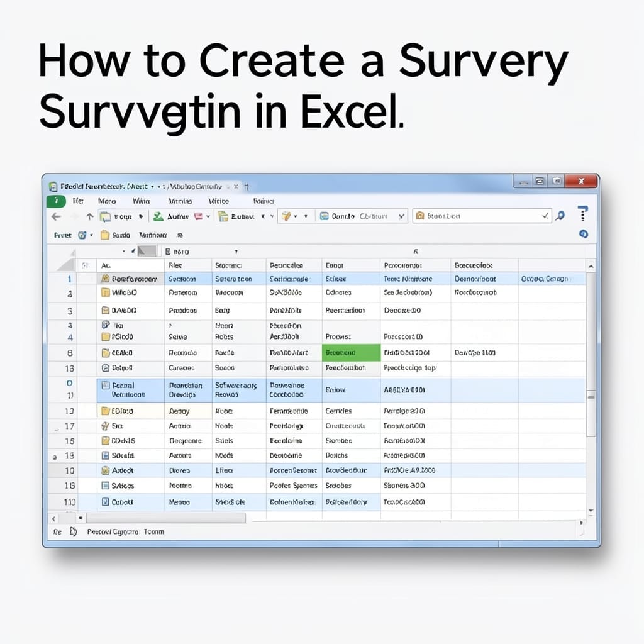Screen dimensions: 644x644
Task: Open help with the blue question mark icon
Action: tap(582, 213)
